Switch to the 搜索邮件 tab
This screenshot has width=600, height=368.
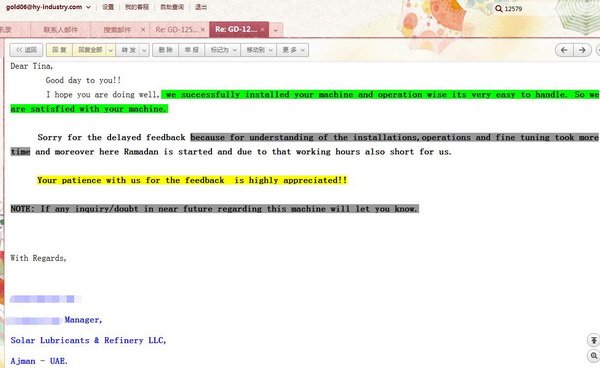coord(117,29)
